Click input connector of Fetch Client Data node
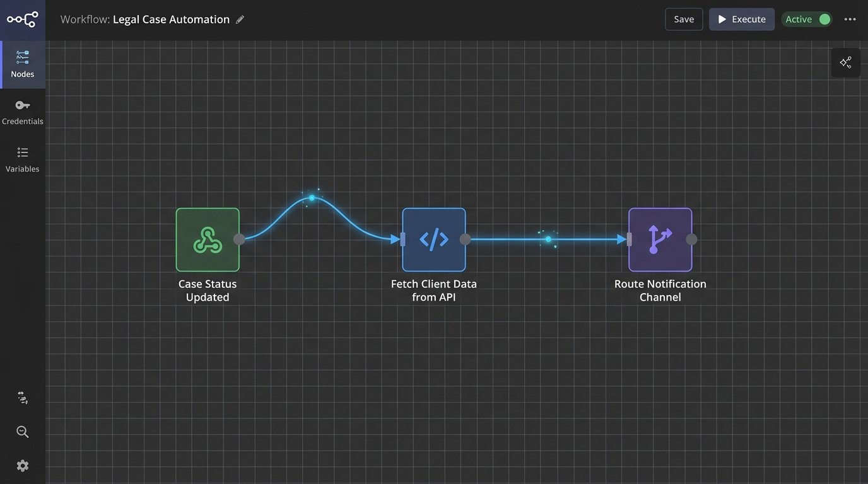The image size is (868, 484). click(x=402, y=239)
